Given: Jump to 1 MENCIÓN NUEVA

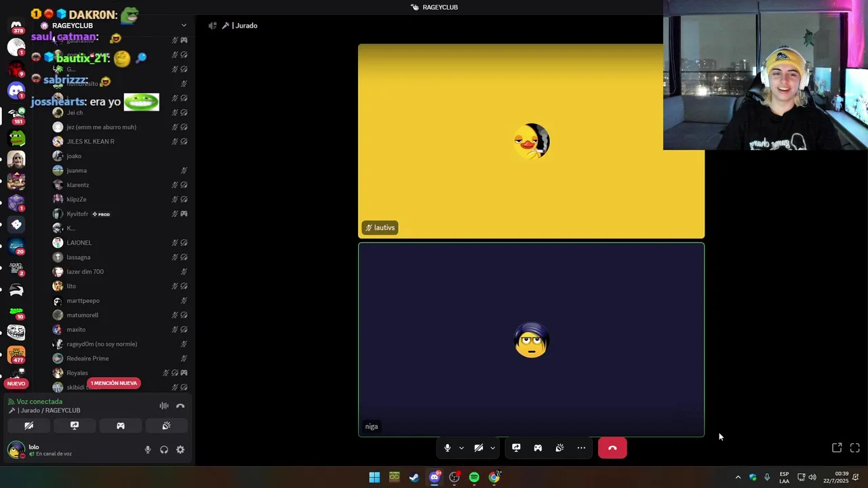Looking at the screenshot, I should click(114, 383).
